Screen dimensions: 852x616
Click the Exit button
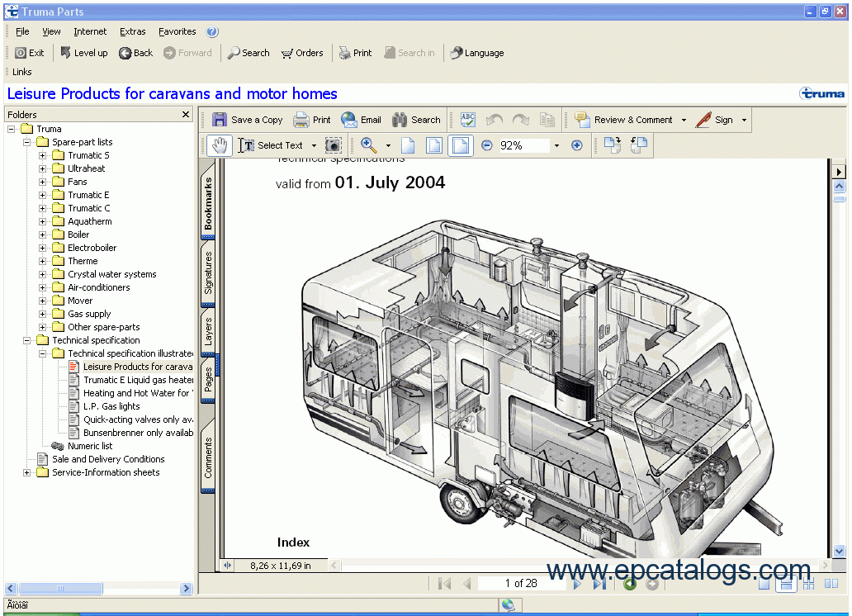click(30, 53)
